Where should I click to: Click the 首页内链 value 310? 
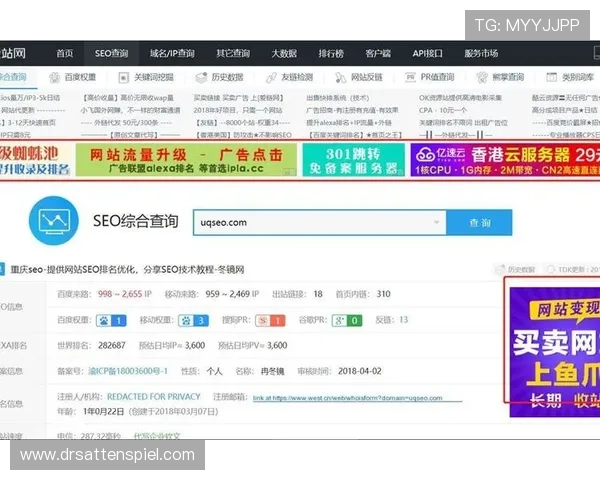pyautogui.click(x=383, y=294)
